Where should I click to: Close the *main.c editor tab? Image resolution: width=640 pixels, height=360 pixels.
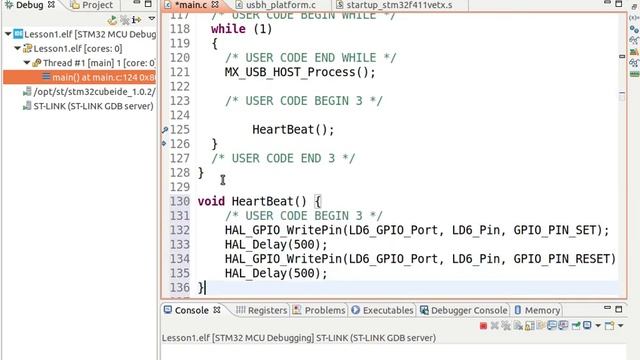coord(216,4)
